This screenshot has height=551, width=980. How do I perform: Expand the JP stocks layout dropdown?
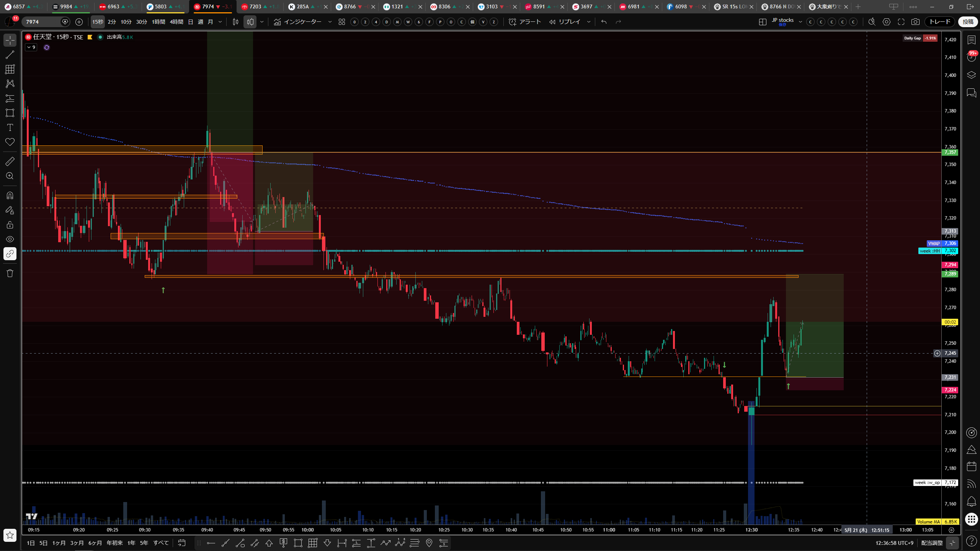tap(800, 22)
